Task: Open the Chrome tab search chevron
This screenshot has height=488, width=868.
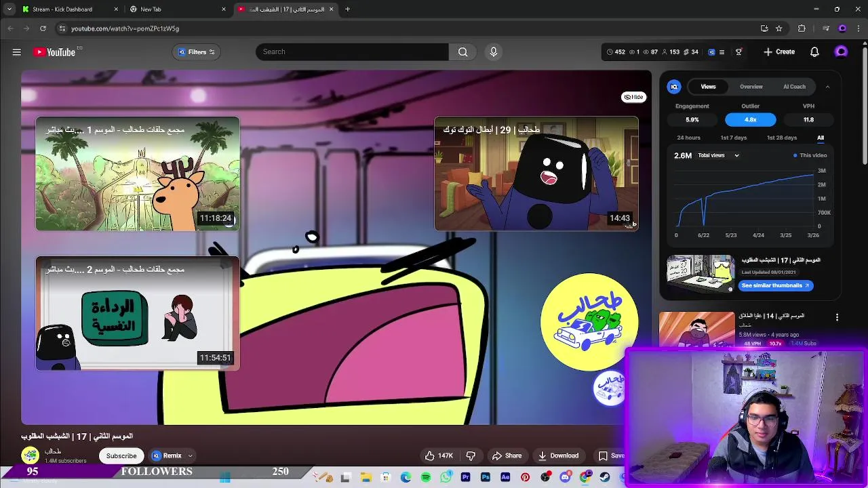Action: click(9, 9)
